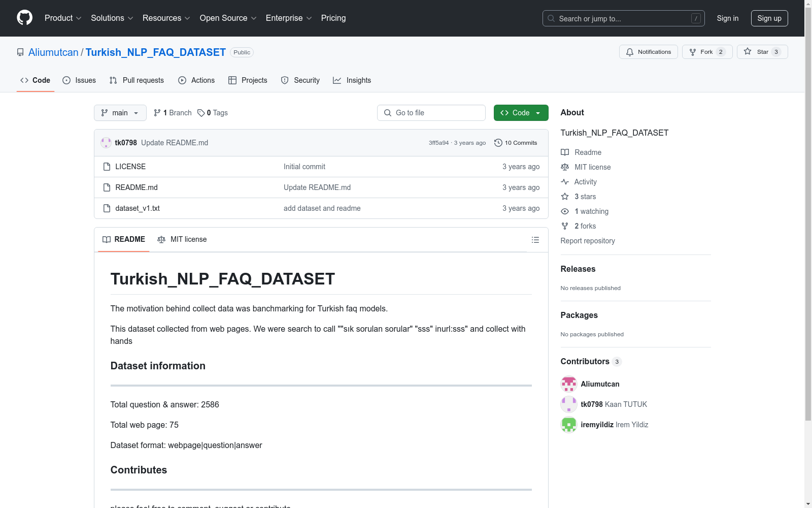The width and height of the screenshot is (812, 508).
Task: Click the Sign up button
Action: (769, 18)
